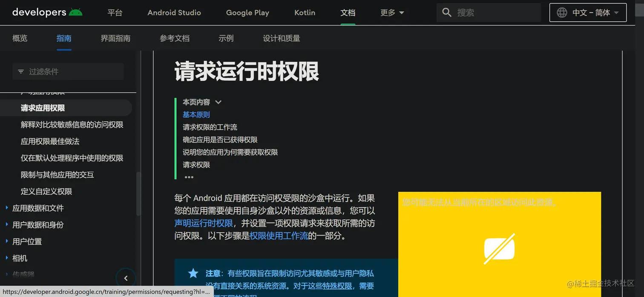Open the Android developers logo home link

[47, 12]
